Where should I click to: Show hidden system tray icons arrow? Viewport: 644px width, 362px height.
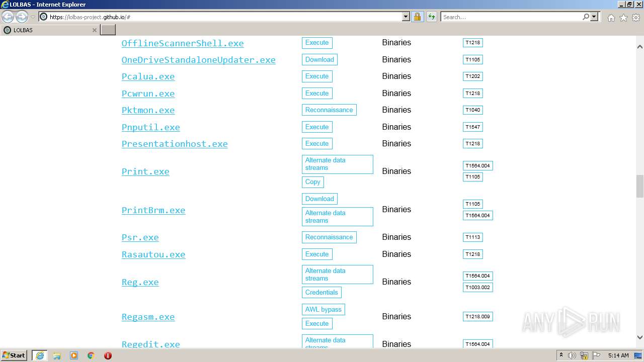pyautogui.click(x=561, y=355)
